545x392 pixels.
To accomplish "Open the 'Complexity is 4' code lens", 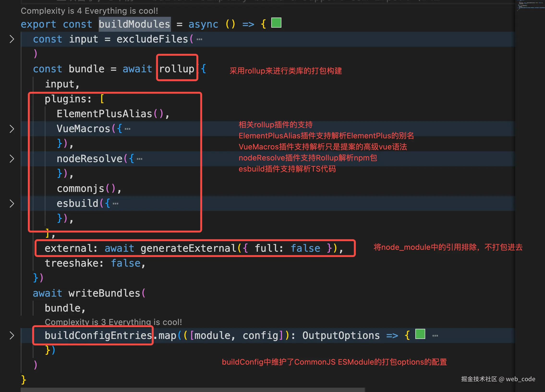I will [x=89, y=11].
